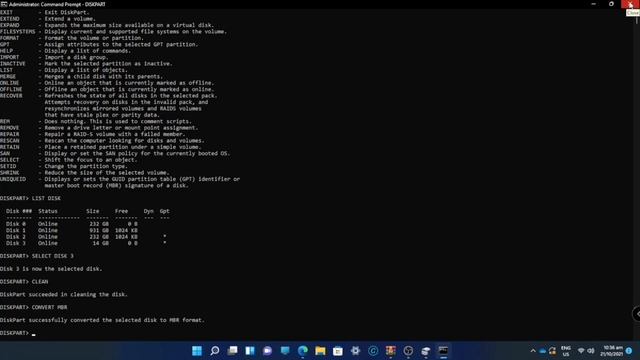Click 'DiskPart succeeded in cleaning the disk.'

[x=64, y=294]
